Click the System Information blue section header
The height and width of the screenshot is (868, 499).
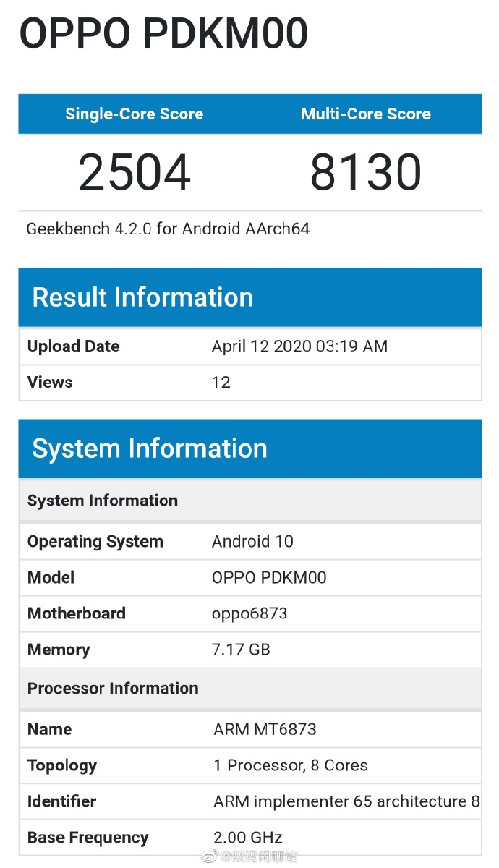tap(150, 448)
